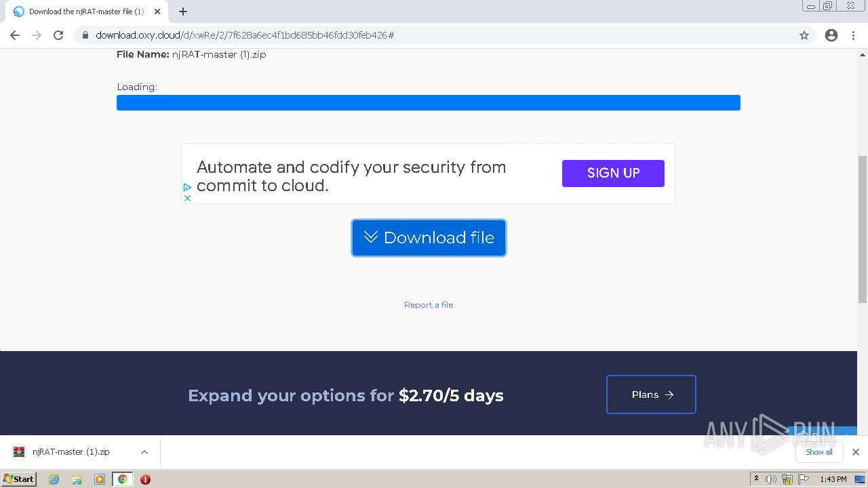Close the downloads bar
The image size is (868, 488).
[x=856, y=452]
